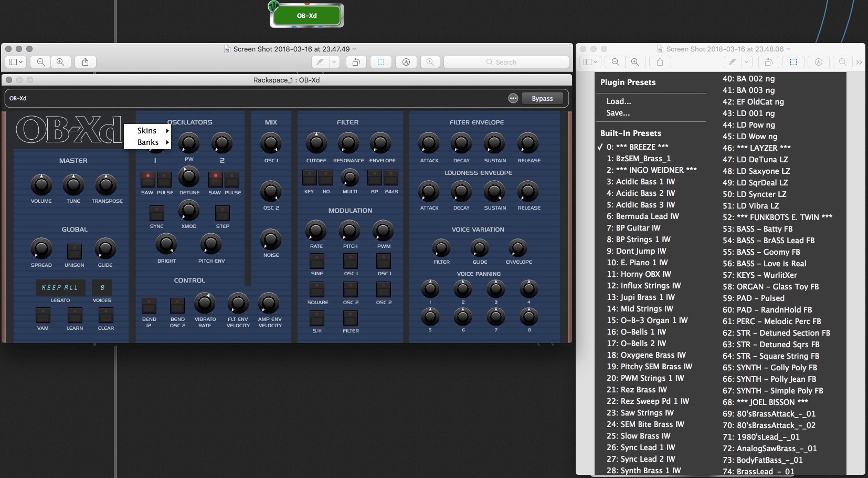Screen dimensions: 868x478
Task: Open the VOICES count selector
Action: coord(102,287)
